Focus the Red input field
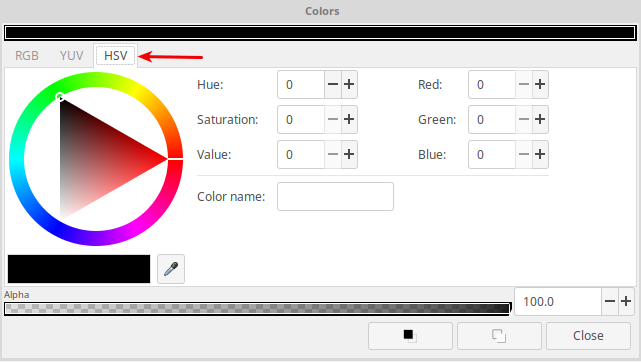The height and width of the screenshot is (362, 641). [492, 85]
